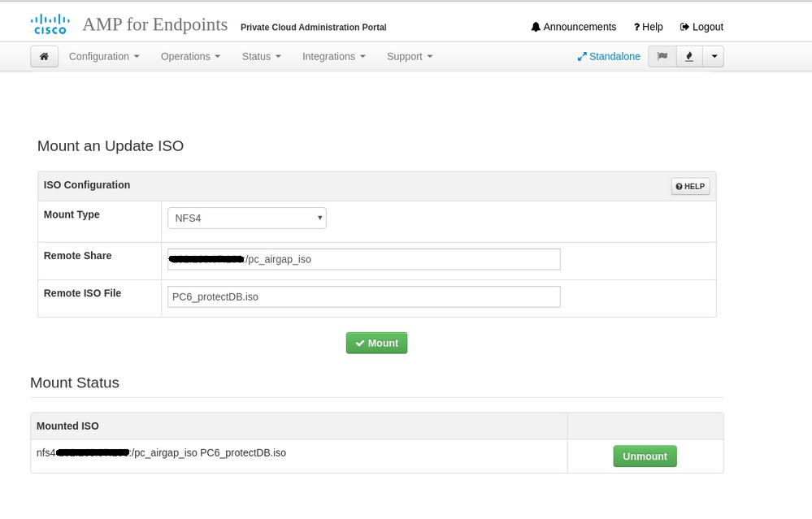The image size is (812, 519).
Task: Unmount the PC6_protectDB.iso image
Action: [x=645, y=456]
